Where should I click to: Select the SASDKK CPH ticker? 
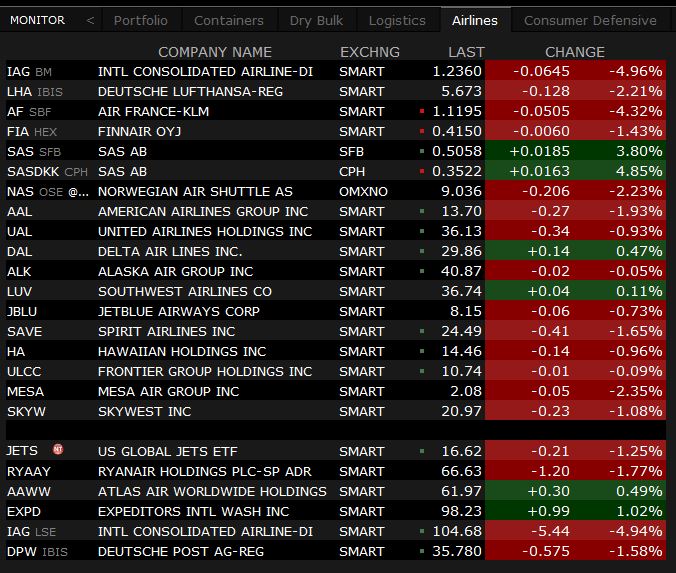(x=47, y=172)
